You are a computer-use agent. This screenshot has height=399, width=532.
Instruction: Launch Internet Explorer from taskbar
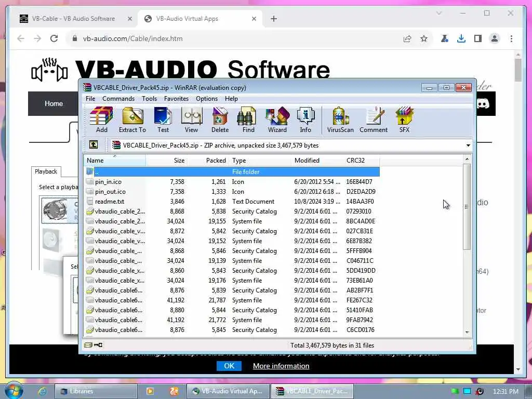point(43,391)
